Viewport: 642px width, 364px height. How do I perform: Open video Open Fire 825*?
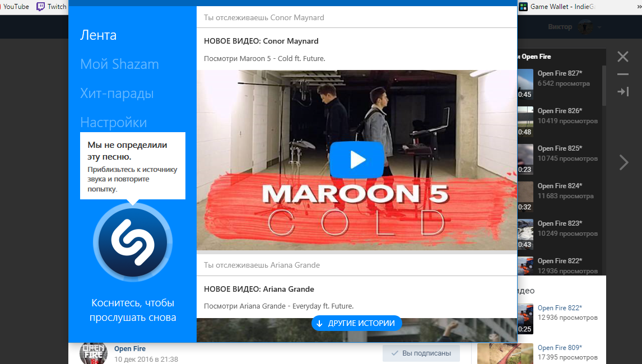(x=560, y=148)
